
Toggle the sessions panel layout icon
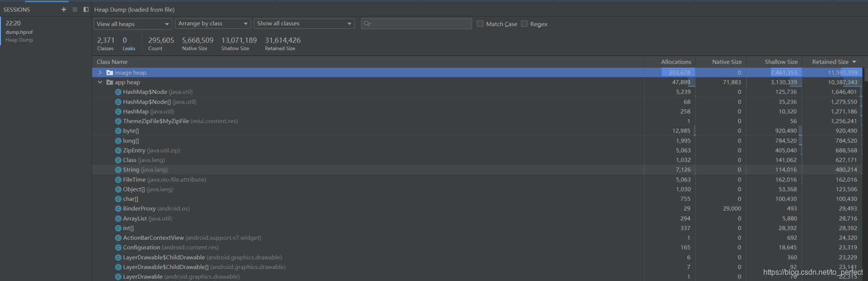pyautogui.click(x=86, y=9)
